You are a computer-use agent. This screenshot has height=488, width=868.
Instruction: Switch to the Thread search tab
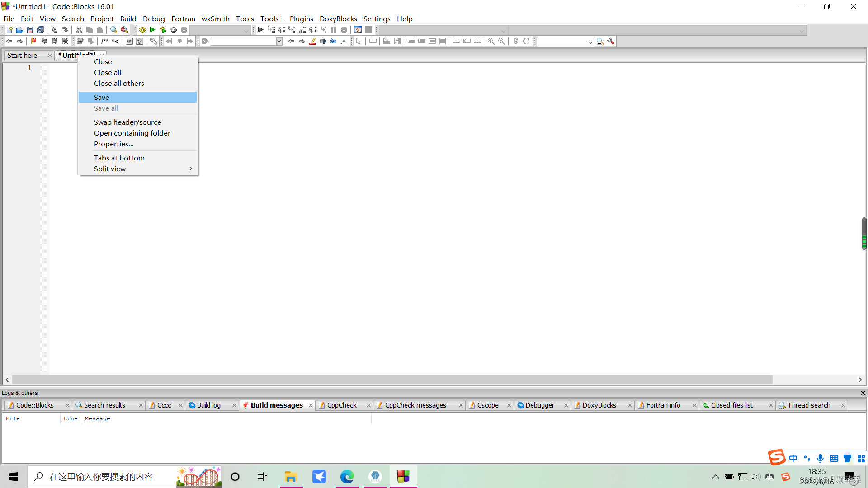pyautogui.click(x=809, y=405)
